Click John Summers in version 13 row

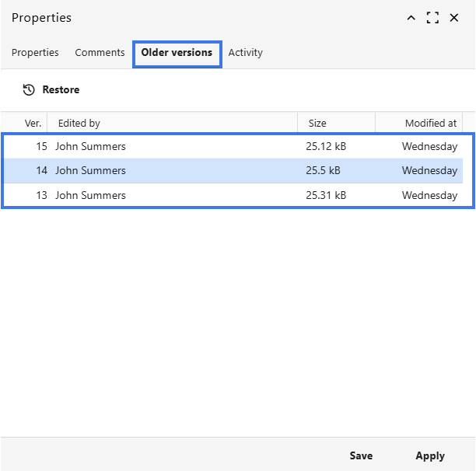click(x=90, y=195)
